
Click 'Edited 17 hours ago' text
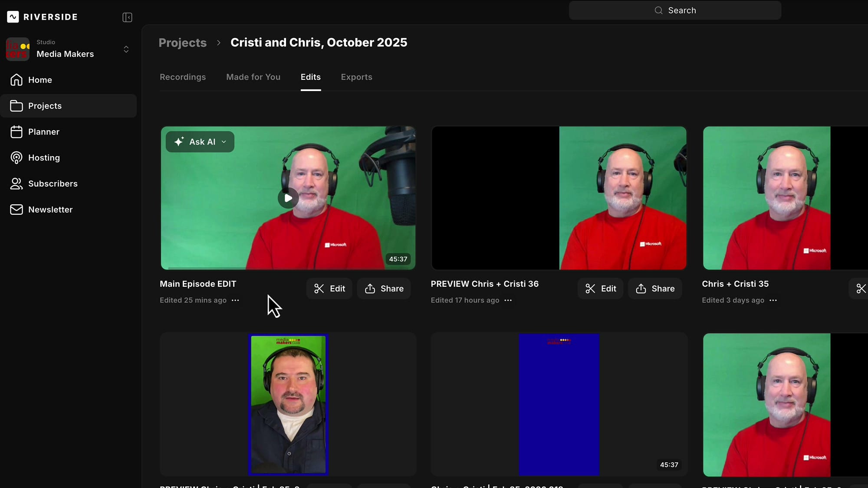(x=465, y=300)
